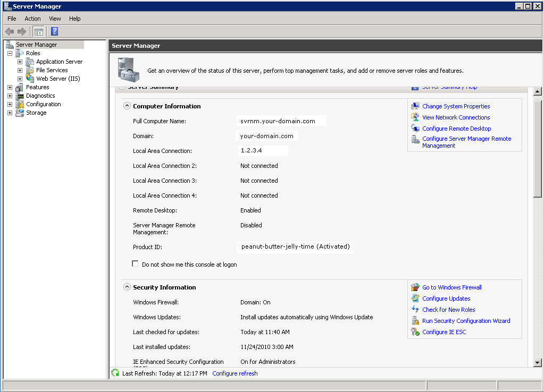Open View Network Connections link
544x392 pixels.
pos(456,117)
